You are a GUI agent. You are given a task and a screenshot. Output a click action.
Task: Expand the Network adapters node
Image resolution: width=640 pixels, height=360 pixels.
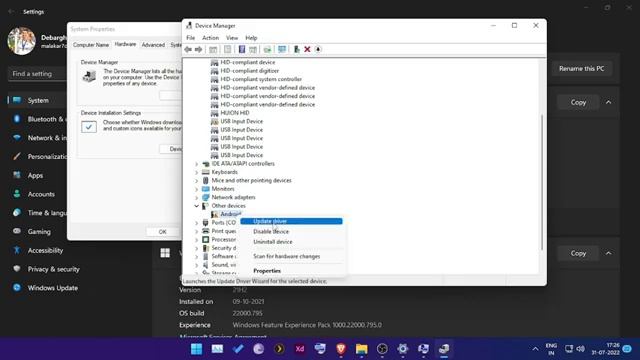click(196, 198)
